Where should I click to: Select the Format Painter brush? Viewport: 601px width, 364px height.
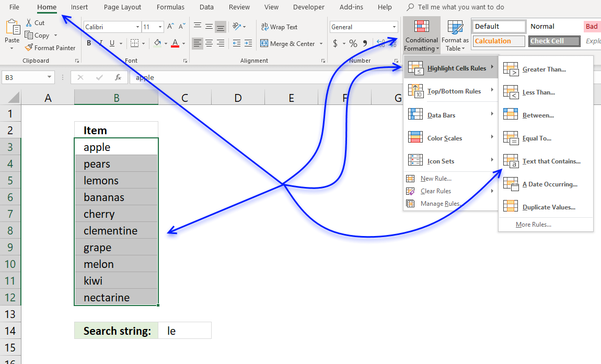[x=29, y=48]
